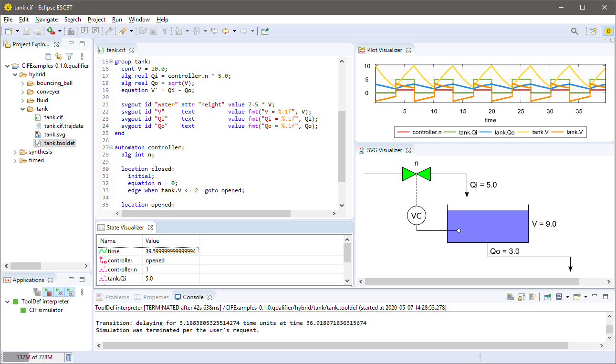This screenshot has height=364, width=616.
Task: Collapse All in Project Explorer
Action: click(x=48, y=56)
